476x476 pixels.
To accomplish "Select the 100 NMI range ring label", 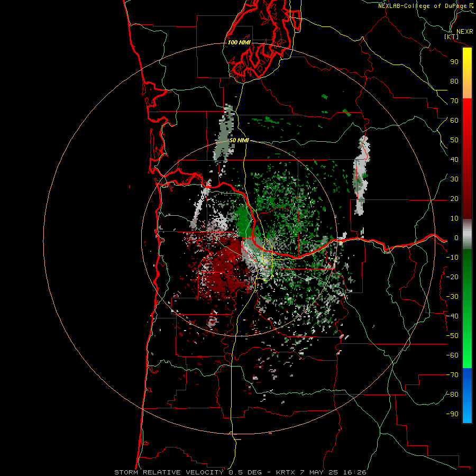I will (239, 42).
